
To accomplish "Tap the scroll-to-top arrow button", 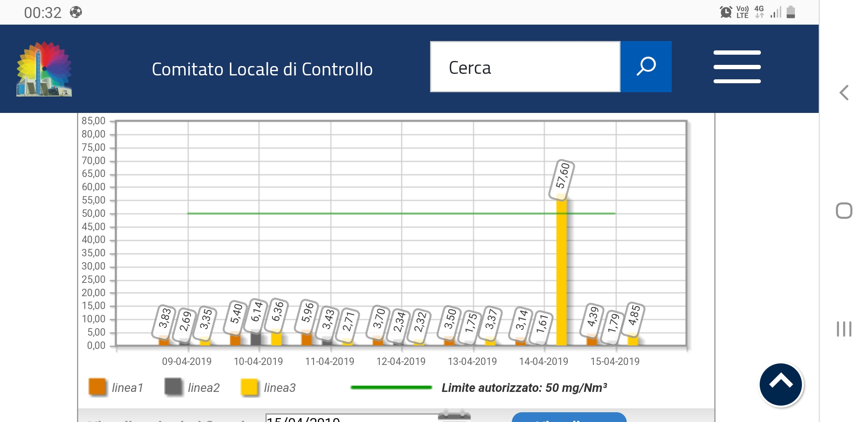I will pos(781,384).
